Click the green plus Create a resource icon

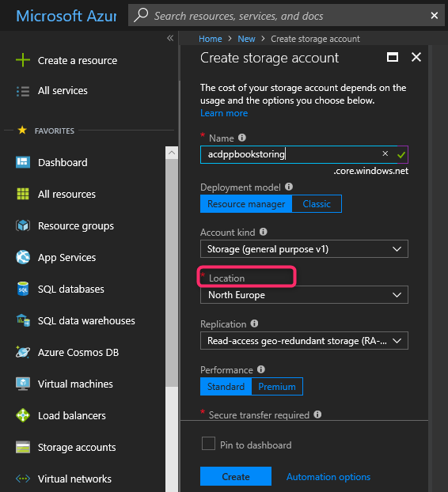point(23,60)
